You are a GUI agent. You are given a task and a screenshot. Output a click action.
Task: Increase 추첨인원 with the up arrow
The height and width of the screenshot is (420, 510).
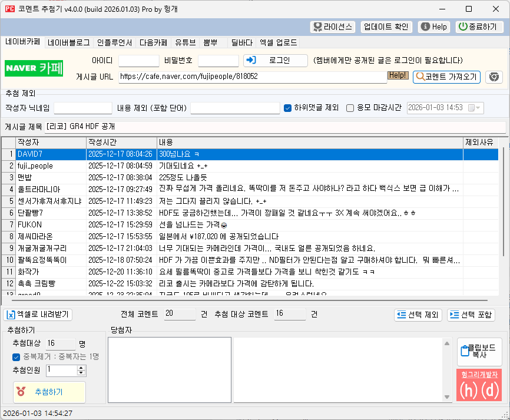82,368
